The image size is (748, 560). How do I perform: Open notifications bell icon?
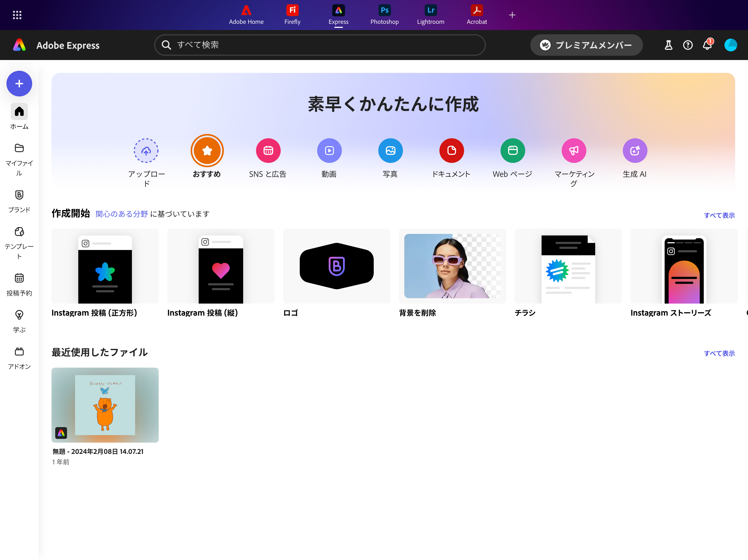pyautogui.click(x=707, y=45)
